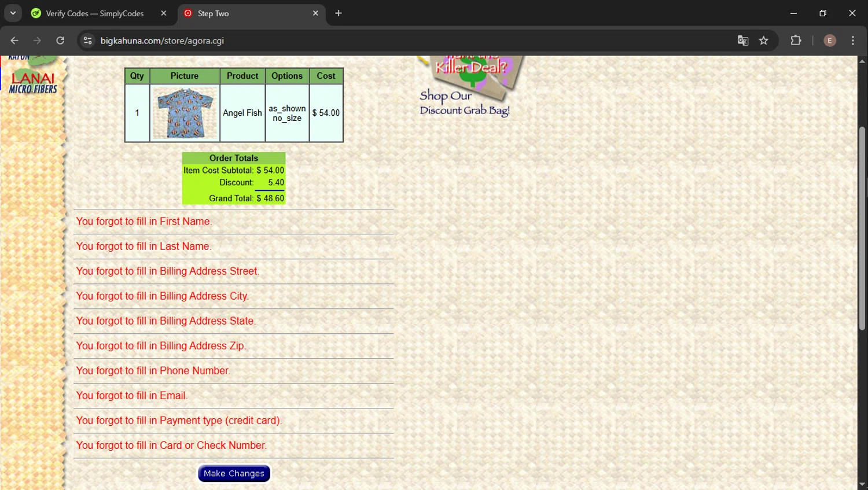Screen dimensions: 868x490
Task: Click the browser Forward arrow
Action: pyautogui.click(x=37, y=40)
